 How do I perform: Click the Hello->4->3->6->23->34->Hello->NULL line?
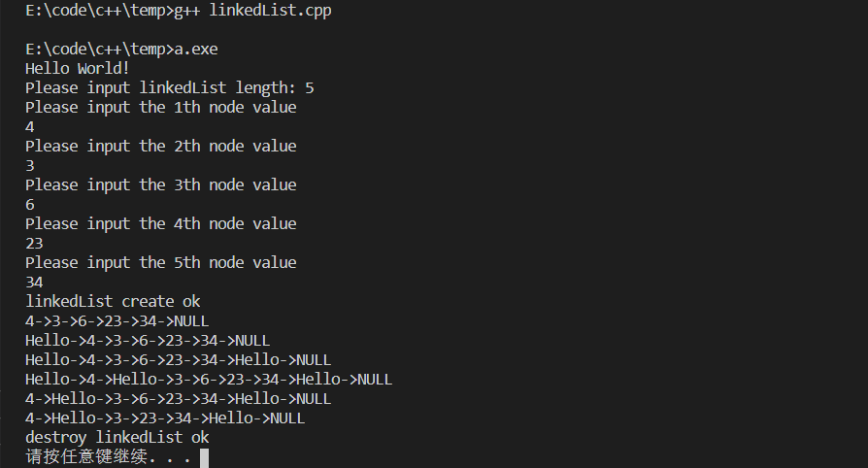178,360
